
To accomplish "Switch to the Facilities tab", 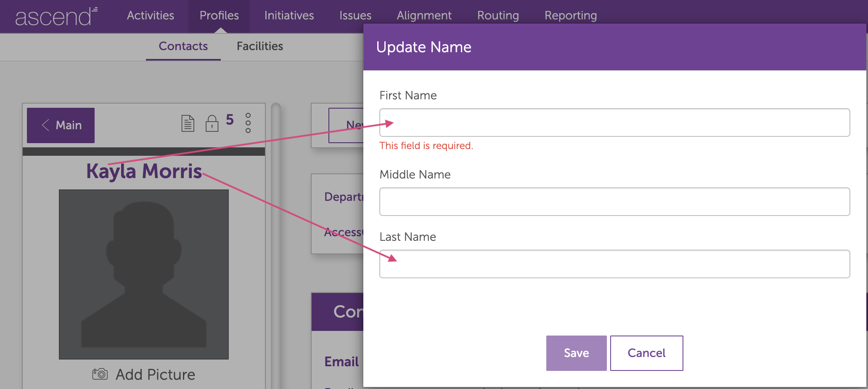I will click(x=259, y=46).
